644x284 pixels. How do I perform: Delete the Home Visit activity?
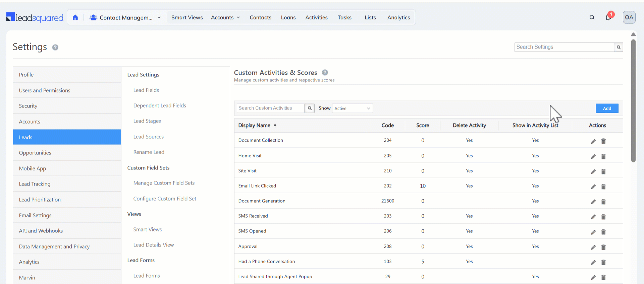point(603,156)
